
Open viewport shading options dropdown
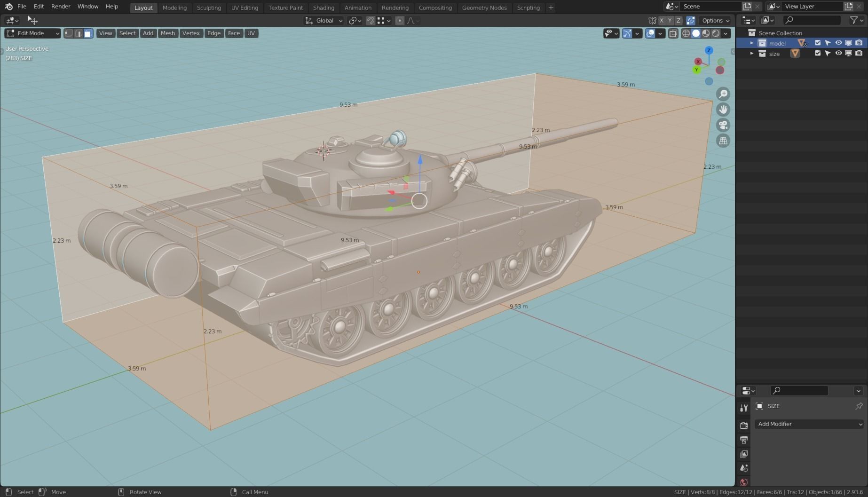pos(726,33)
